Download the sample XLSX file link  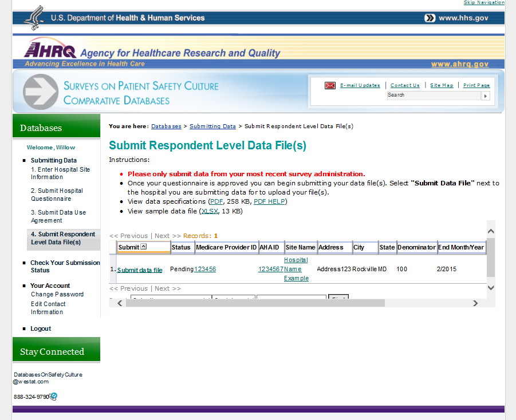click(x=210, y=211)
